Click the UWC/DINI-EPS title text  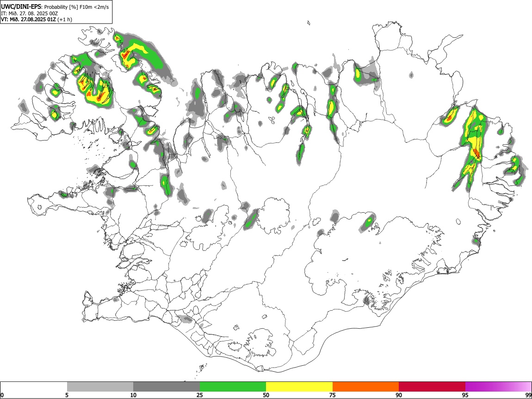pos(21,7)
